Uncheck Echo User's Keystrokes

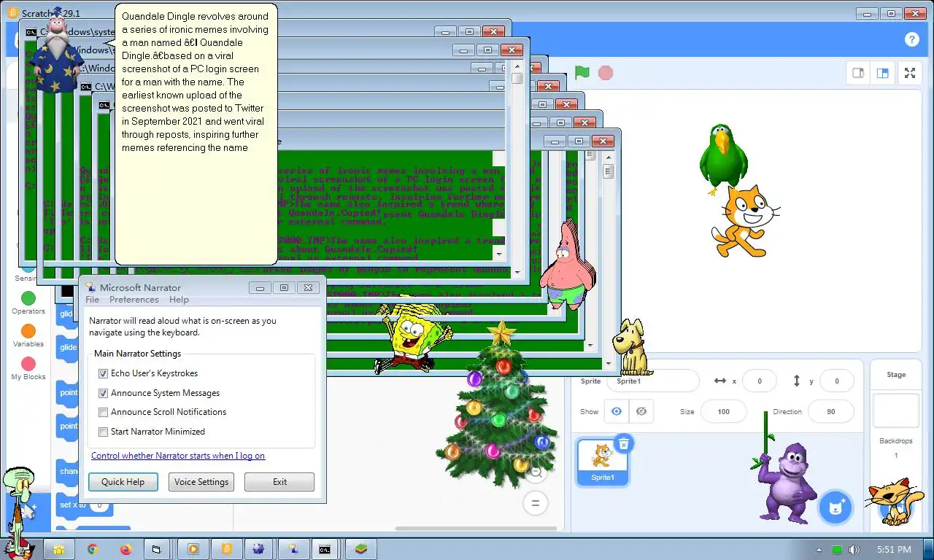pyautogui.click(x=104, y=373)
